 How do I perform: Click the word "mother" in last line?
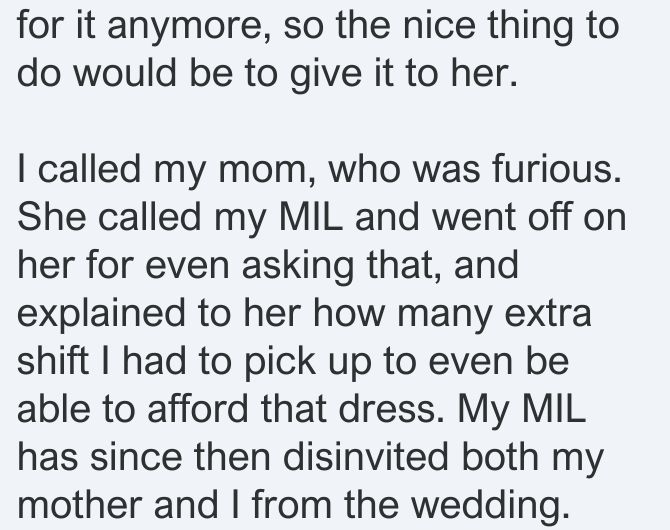[x=79, y=504]
